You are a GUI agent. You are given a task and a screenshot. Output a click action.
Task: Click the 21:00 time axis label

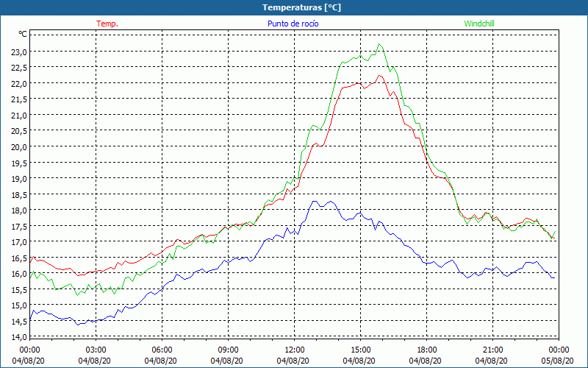point(492,350)
